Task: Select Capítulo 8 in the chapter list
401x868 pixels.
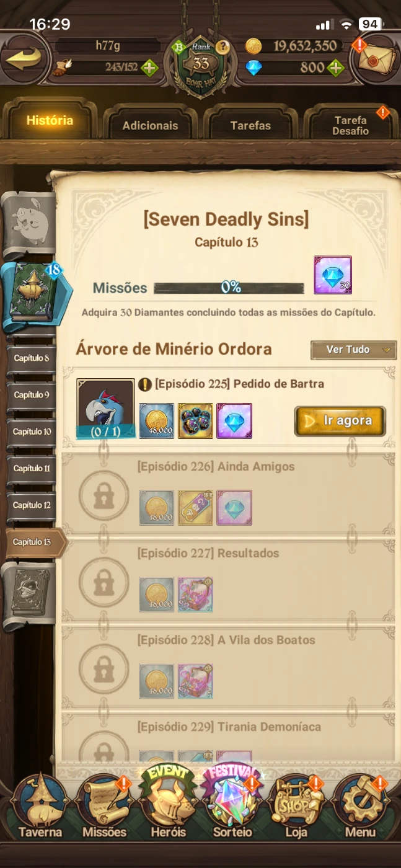Action: [32, 358]
